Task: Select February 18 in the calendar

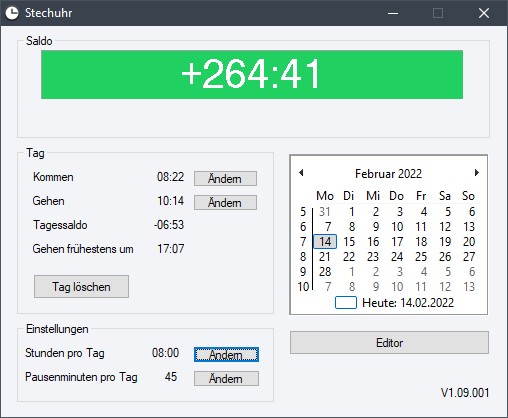Action: pos(421,242)
